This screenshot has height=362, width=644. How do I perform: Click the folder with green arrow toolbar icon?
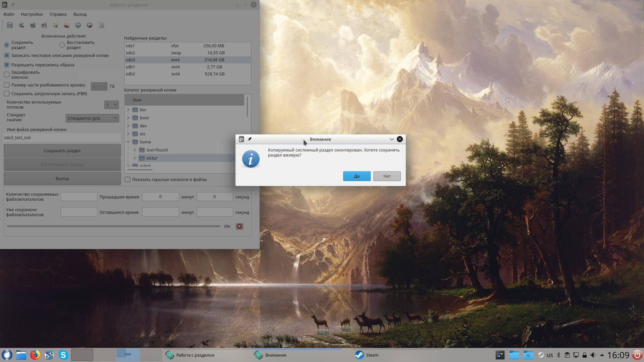(x=55, y=25)
